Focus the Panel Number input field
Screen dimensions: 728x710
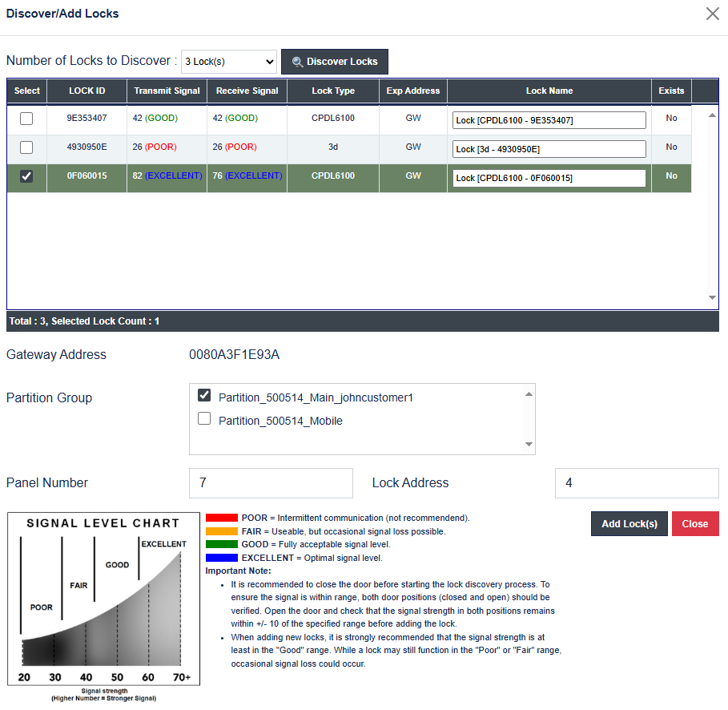point(271,483)
